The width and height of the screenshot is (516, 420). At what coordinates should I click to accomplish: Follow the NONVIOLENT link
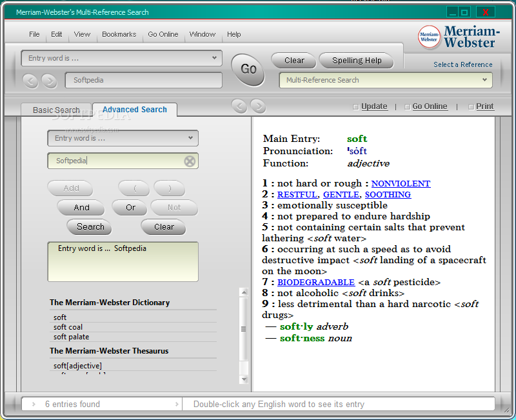(x=401, y=184)
